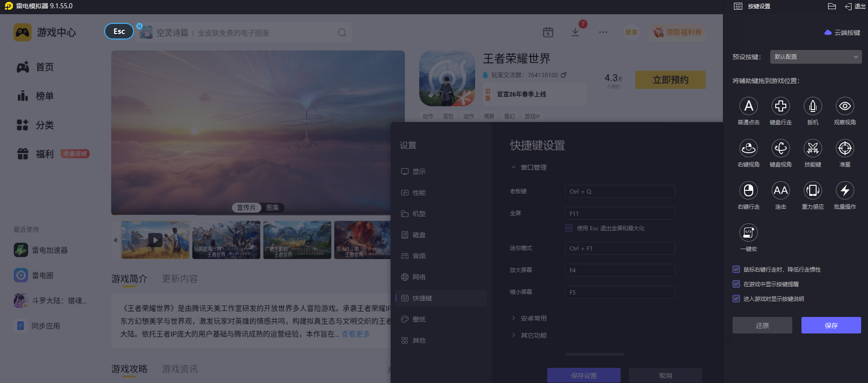
Task: Click the download icon with badge 7
Action: pyautogui.click(x=575, y=32)
